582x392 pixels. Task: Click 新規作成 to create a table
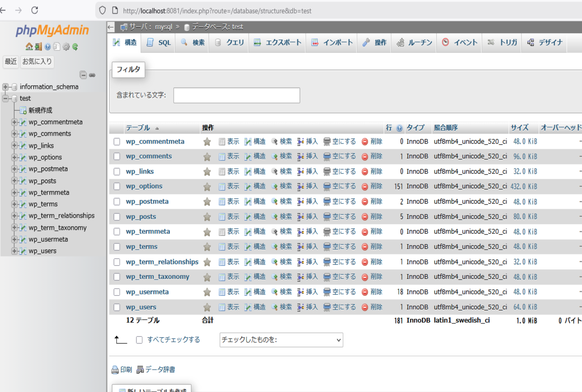41,110
